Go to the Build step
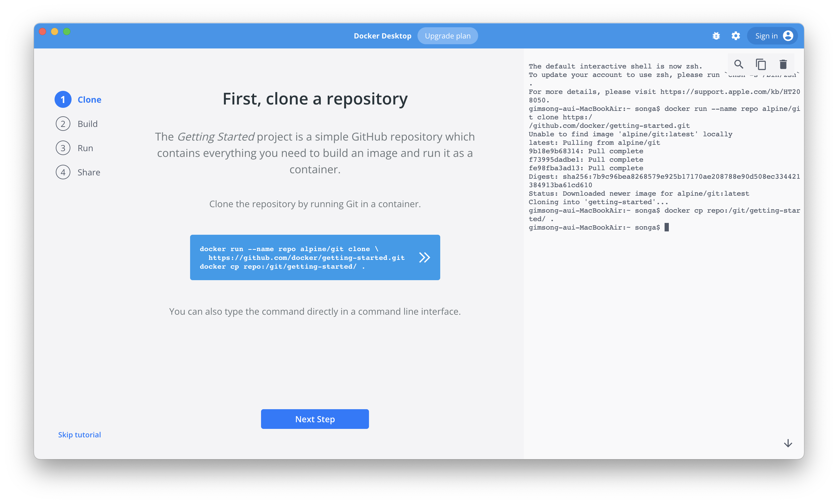The image size is (838, 504). click(87, 124)
